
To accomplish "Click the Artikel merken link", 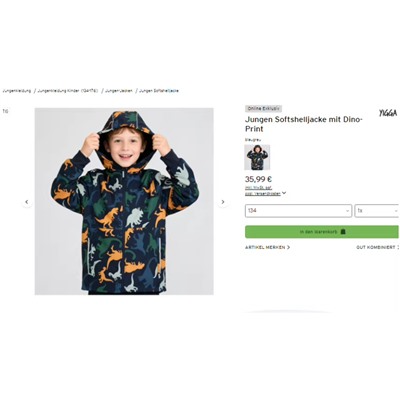I will pos(265,247).
